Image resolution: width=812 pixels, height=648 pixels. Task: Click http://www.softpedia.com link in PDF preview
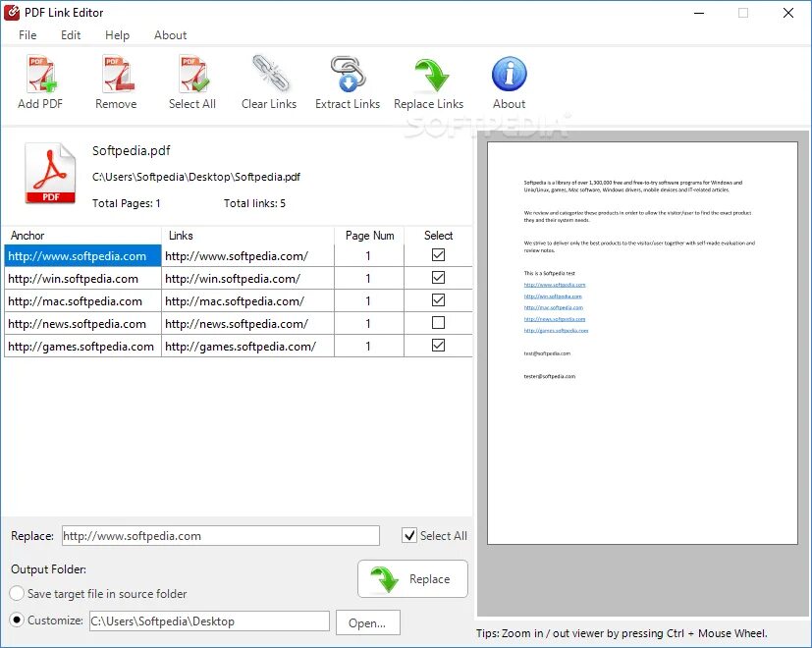tap(554, 285)
